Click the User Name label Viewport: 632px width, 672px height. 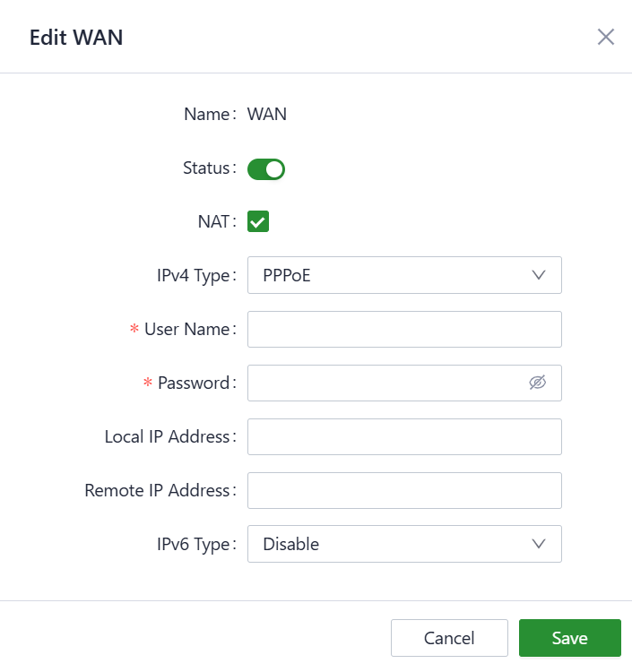coord(186,329)
